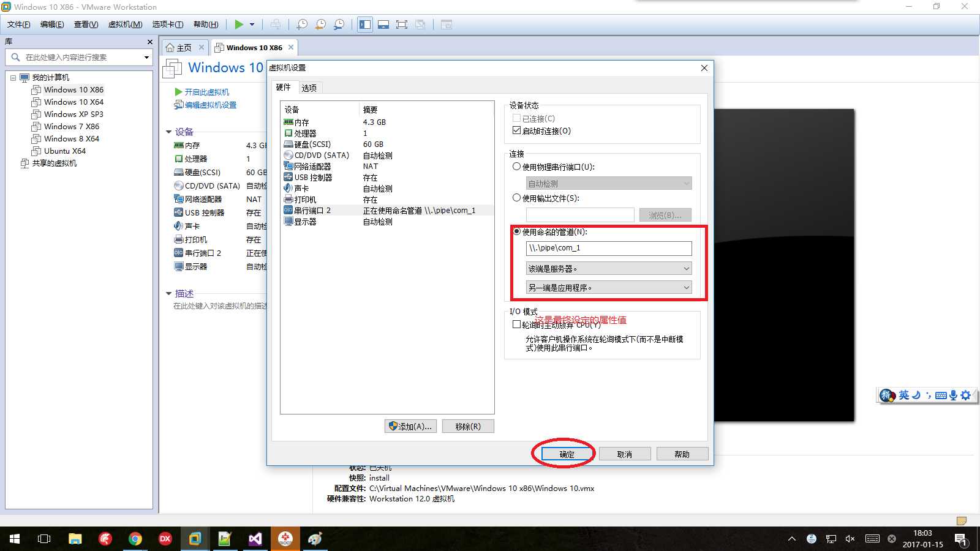Viewport: 980px width, 551px height.
Task: Select Windows 7 X86 in library tree
Action: [x=72, y=126]
